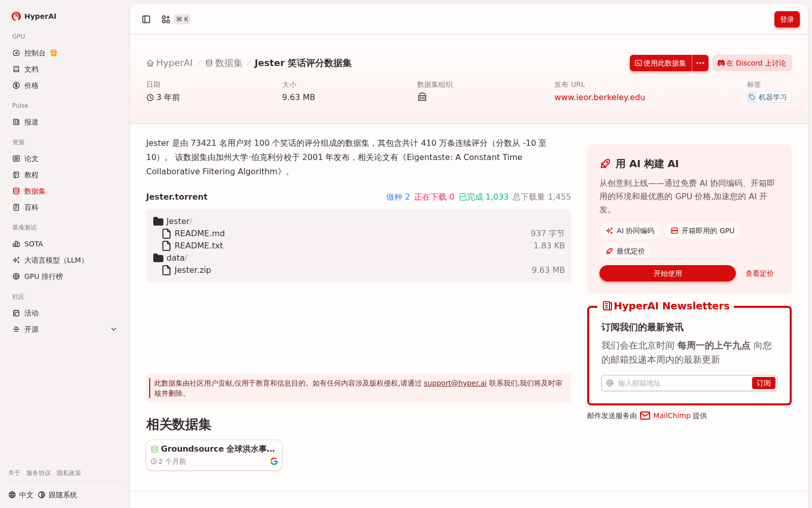Change theme via 跟随系统 selector
This screenshot has width=812, height=508.
pos(57,495)
